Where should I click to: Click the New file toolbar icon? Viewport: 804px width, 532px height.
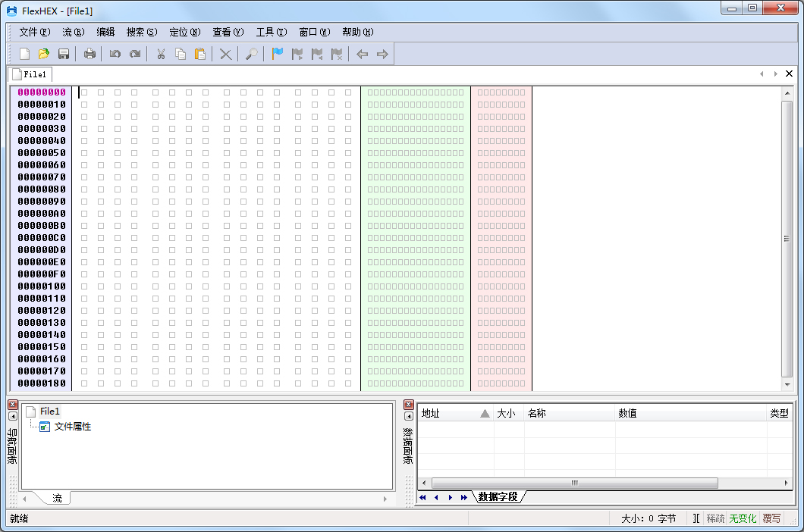[24, 54]
